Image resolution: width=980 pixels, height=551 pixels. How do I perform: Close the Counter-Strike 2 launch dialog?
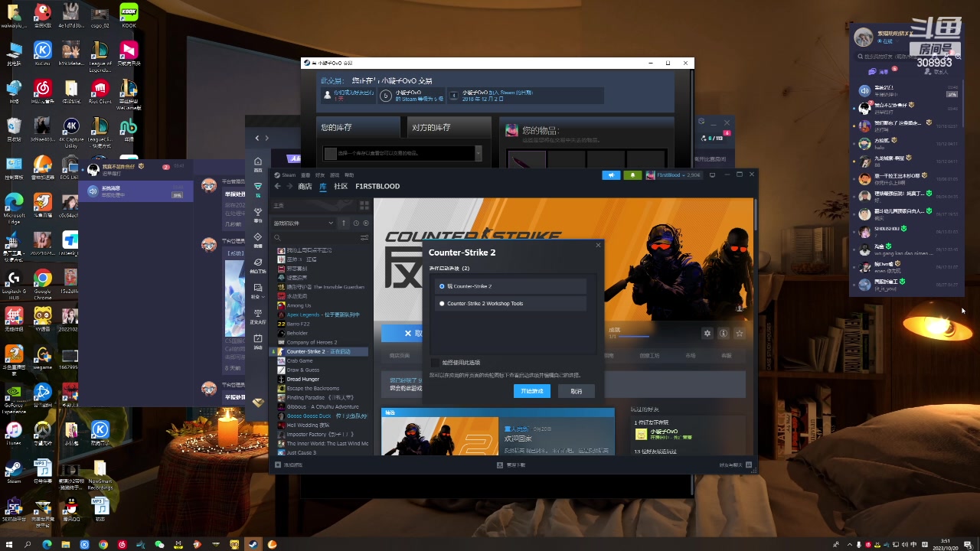pyautogui.click(x=598, y=245)
